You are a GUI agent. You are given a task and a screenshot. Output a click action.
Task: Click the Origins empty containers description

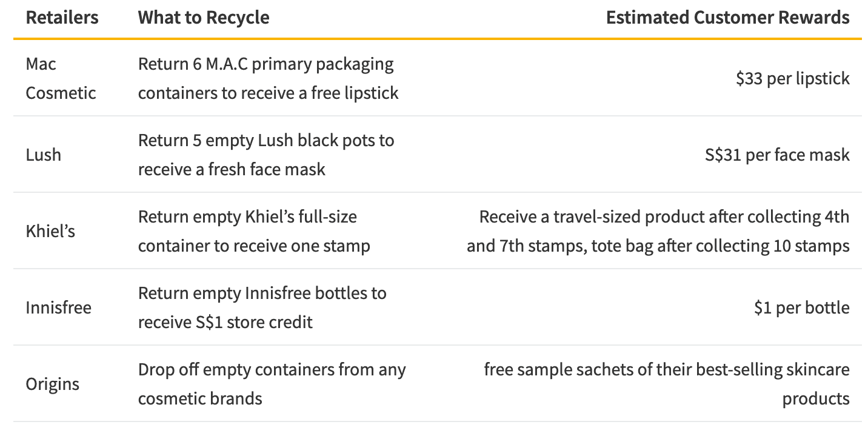(x=272, y=384)
